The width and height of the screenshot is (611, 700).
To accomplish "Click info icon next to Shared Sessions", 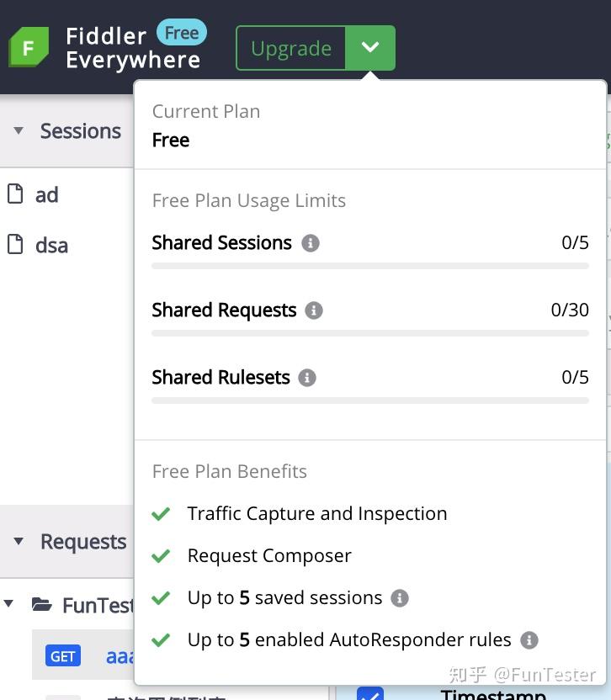I will pos(311,243).
